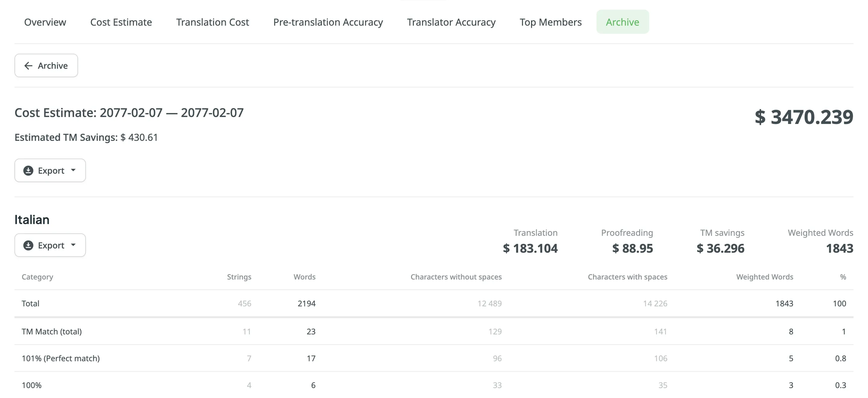Open the Export dropdown under Italian section

coord(50,245)
